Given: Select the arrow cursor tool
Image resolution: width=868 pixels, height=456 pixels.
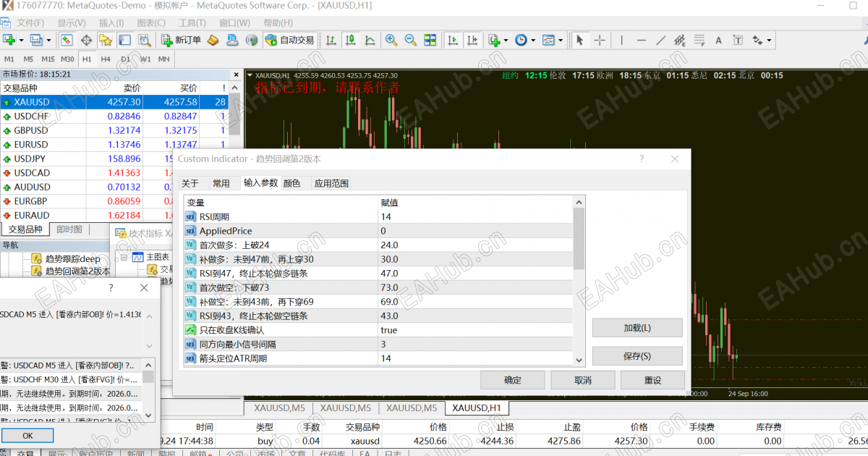Looking at the screenshot, I should (x=579, y=41).
